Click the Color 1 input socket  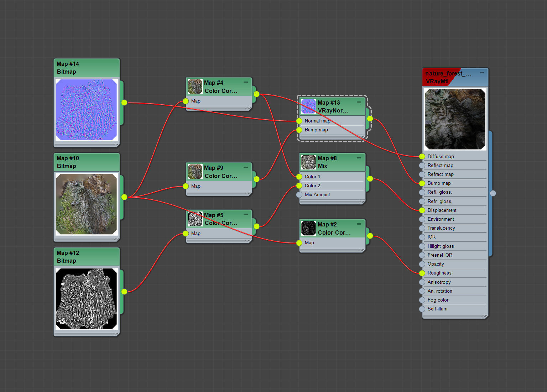299,177
